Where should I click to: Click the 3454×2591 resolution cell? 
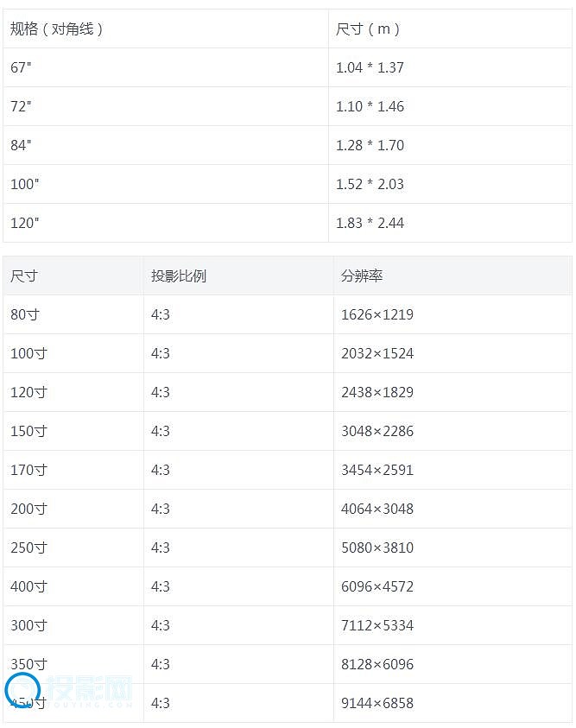click(377, 470)
